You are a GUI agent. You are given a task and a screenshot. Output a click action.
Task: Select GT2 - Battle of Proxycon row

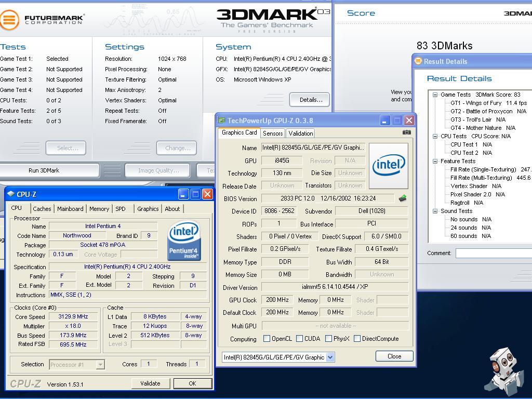tap(488, 111)
